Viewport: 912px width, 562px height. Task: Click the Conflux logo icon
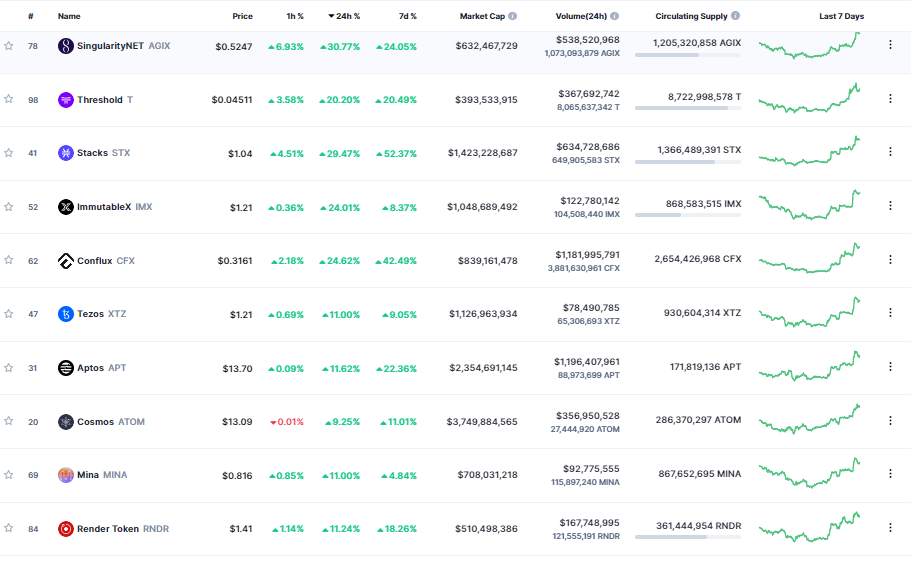(x=66, y=261)
